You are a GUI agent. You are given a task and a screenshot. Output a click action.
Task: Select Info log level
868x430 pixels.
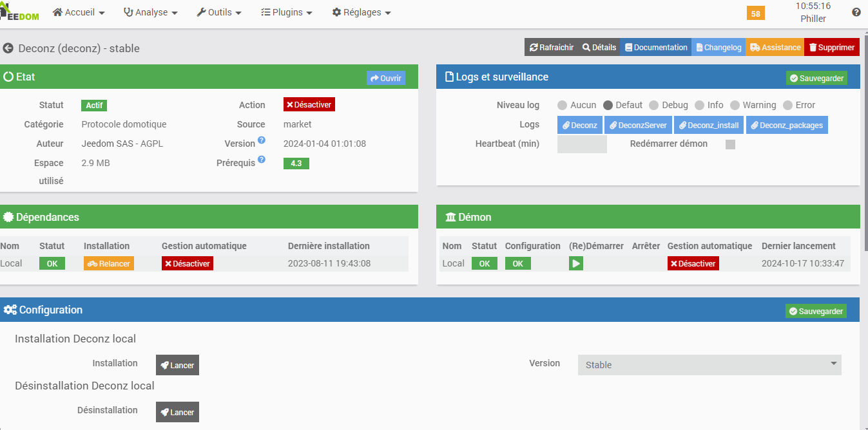[699, 105]
